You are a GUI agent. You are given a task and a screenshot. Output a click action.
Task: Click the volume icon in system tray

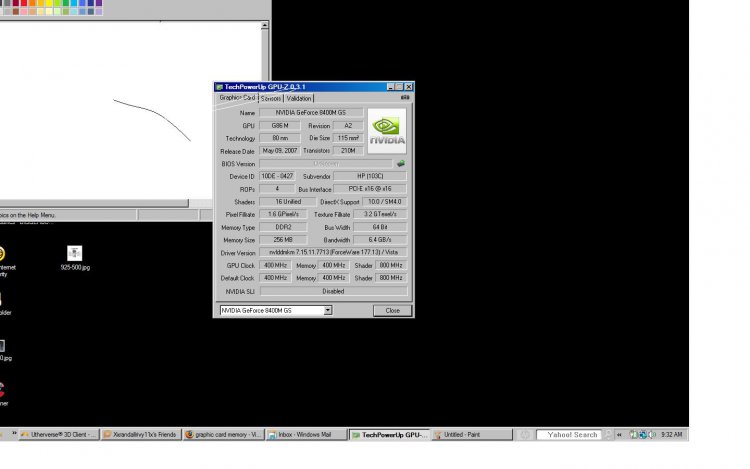click(652, 435)
